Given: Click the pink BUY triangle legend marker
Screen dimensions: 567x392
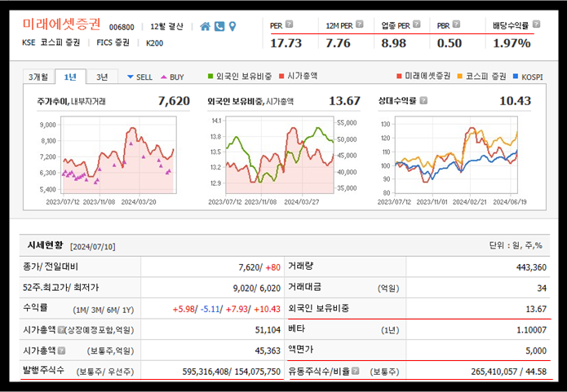Looking at the screenshot, I should pos(163,77).
